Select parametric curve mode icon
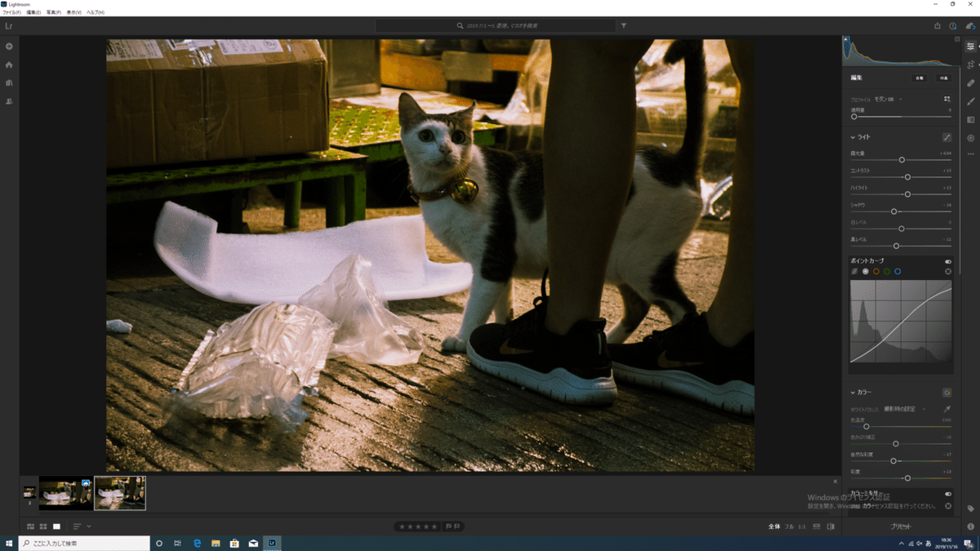Viewport: 980px width, 551px height. (855, 271)
